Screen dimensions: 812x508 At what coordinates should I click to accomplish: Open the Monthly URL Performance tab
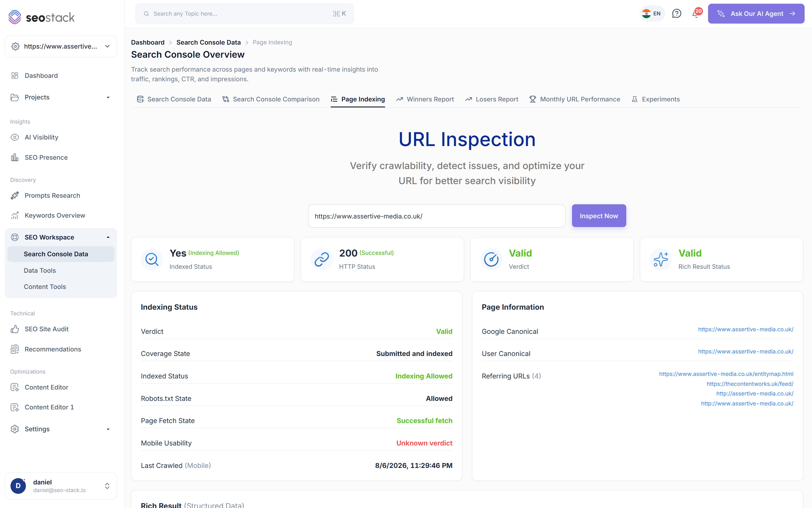pos(575,99)
